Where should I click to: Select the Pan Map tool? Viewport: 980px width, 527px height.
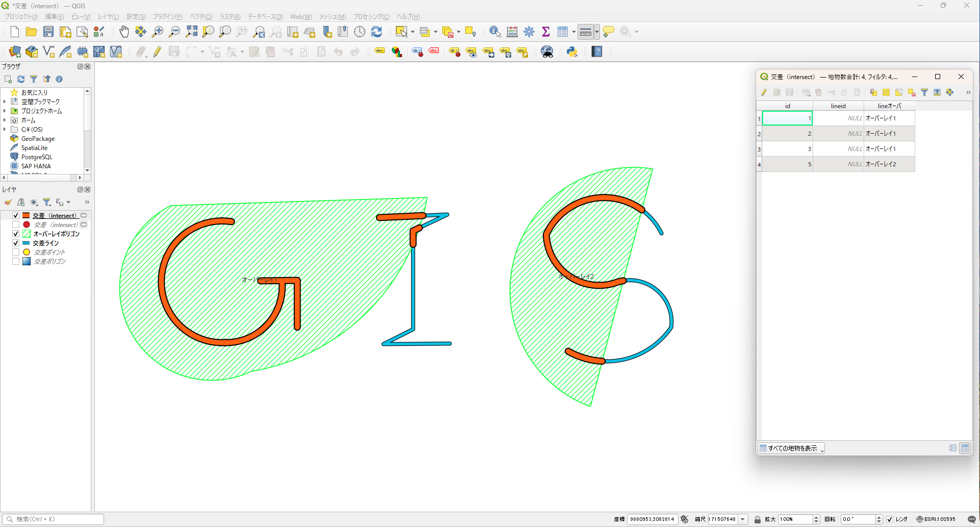(x=124, y=32)
